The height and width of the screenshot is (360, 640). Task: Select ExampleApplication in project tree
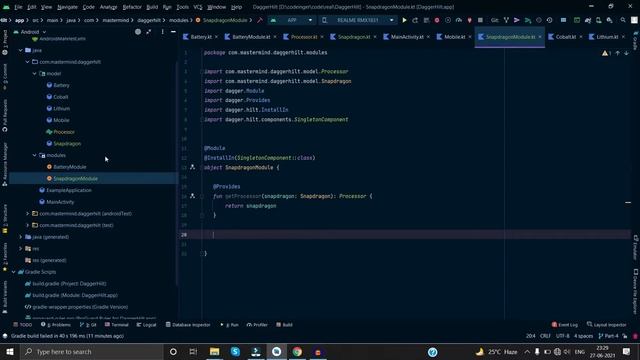pyautogui.click(x=69, y=190)
